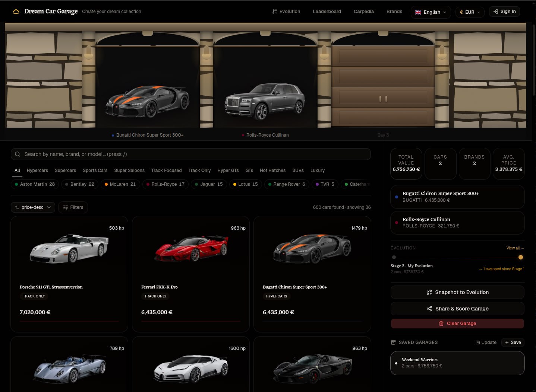Toggle the McLaren 21 brand chip

(120, 184)
